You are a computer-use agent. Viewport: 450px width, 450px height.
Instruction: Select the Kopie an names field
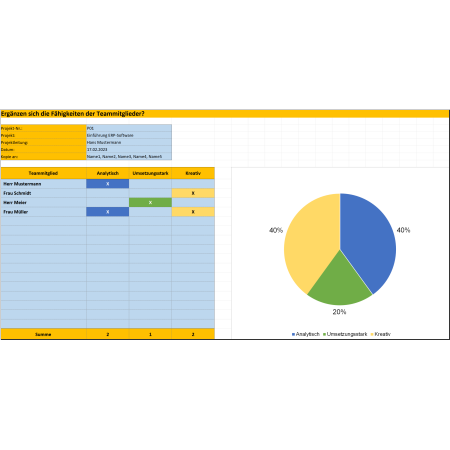coord(129,156)
